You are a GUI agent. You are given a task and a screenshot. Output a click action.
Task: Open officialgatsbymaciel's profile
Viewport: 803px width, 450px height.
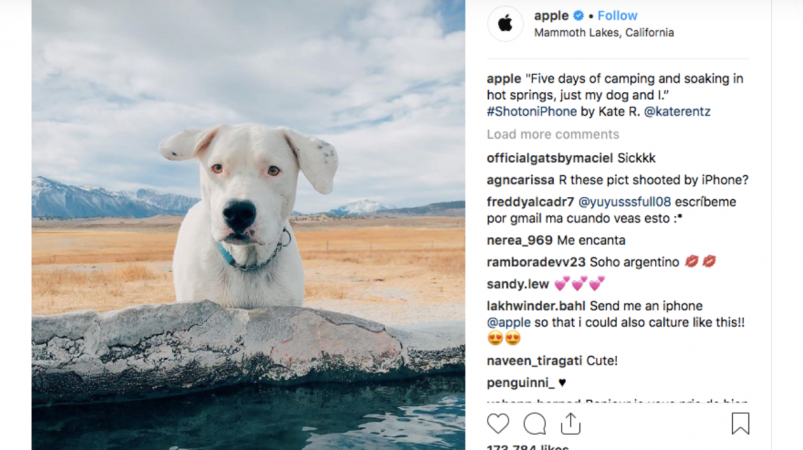point(550,158)
